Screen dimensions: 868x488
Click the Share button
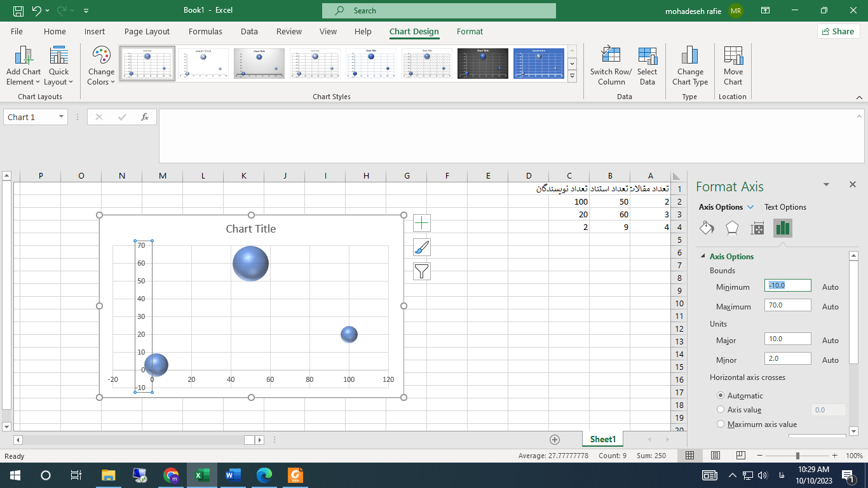[x=839, y=31]
